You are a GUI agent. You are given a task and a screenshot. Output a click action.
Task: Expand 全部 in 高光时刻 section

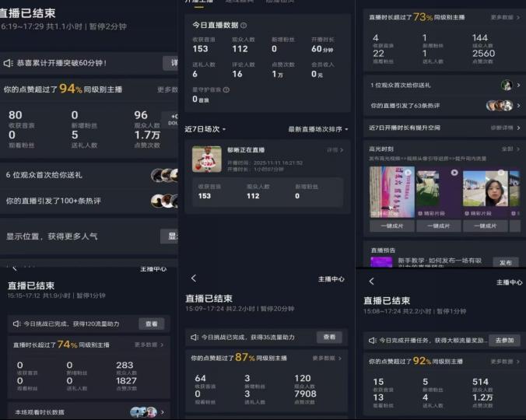[x=510, y=149]
